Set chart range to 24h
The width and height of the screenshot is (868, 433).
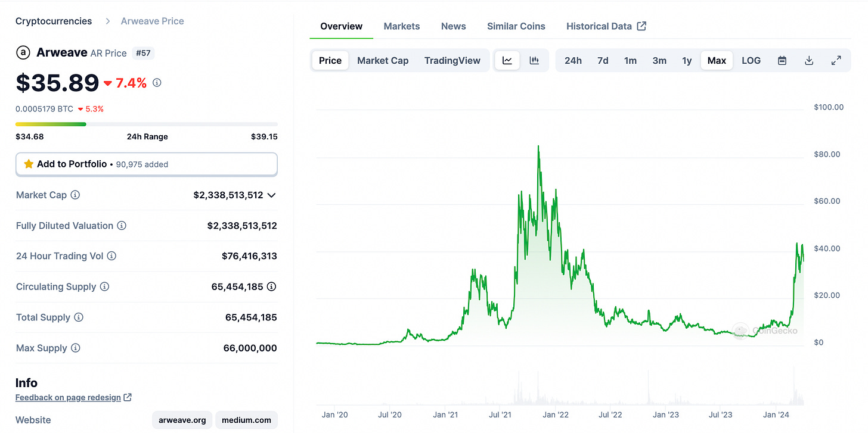[x=573, y=60]
